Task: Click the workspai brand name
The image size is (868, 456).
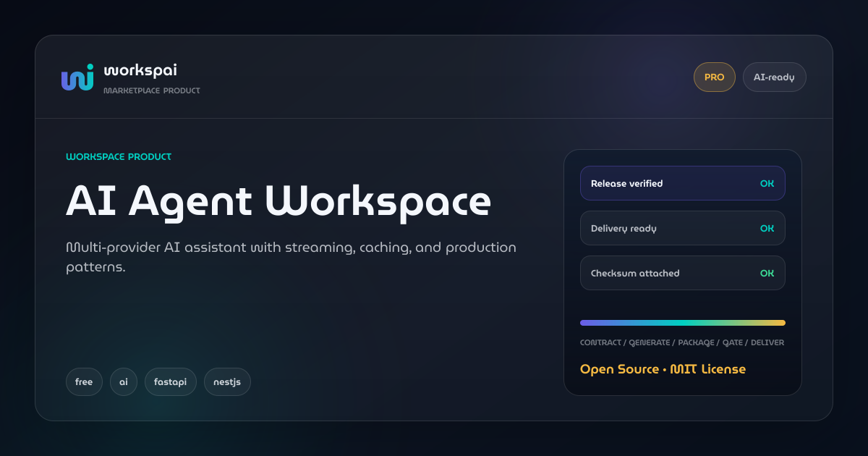Action: tap(140, 70)
